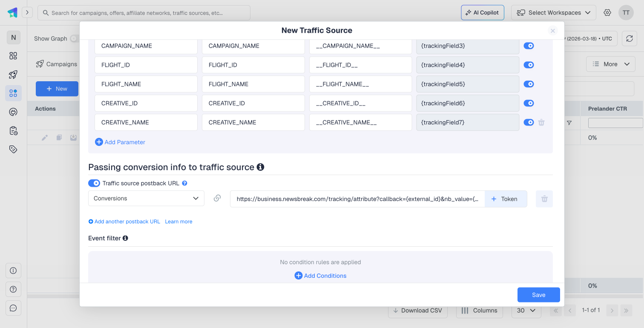Toggle off the FLIGHT_ID parameter switch
Screen dimensions: 644x328
pos(529,65)
